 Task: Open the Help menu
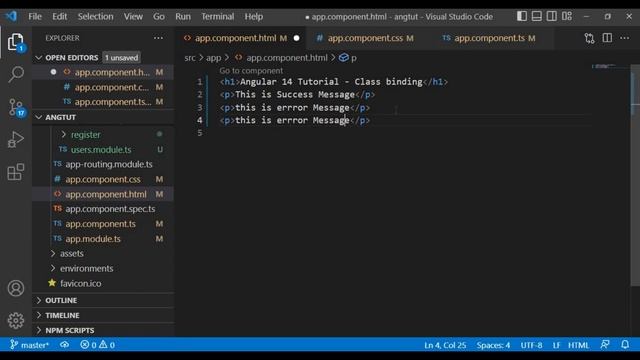click(253, 17)
